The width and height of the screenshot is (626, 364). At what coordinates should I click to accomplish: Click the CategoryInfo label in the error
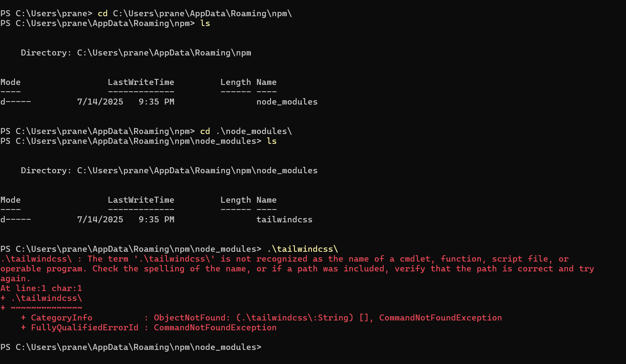click(61, 318)
